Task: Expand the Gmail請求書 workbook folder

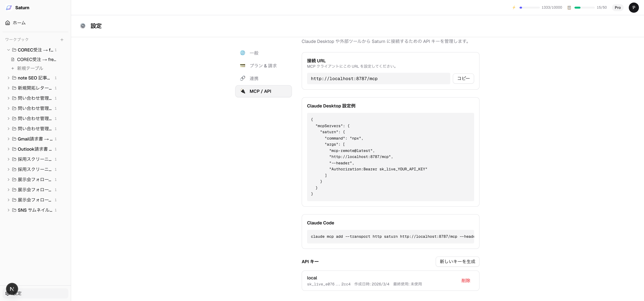Action: click(x=9, y=139)
